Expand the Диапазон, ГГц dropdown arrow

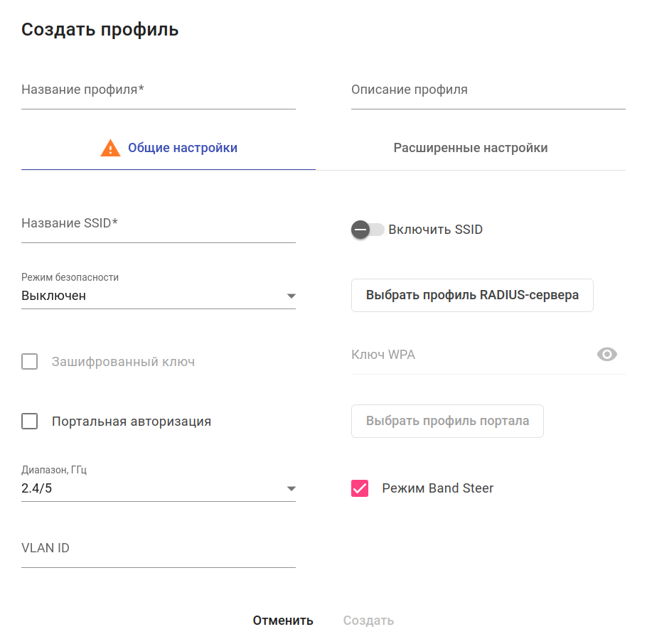[x=291, y=488]
